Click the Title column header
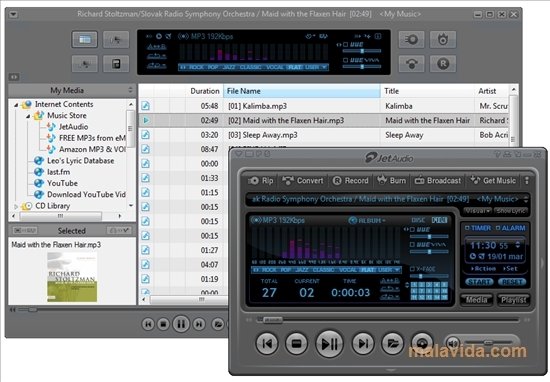The width and height of the screenshot is (550, 382). [428, 91]
